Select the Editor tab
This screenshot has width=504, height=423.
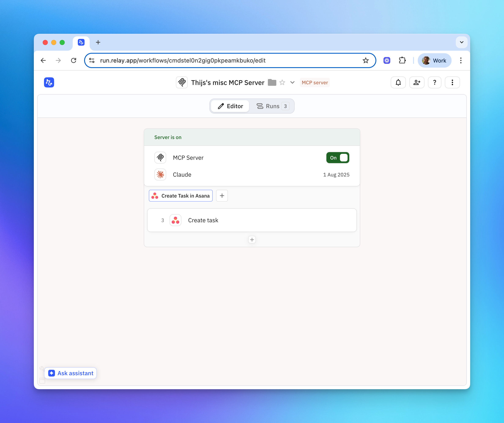tap(230, 106)
